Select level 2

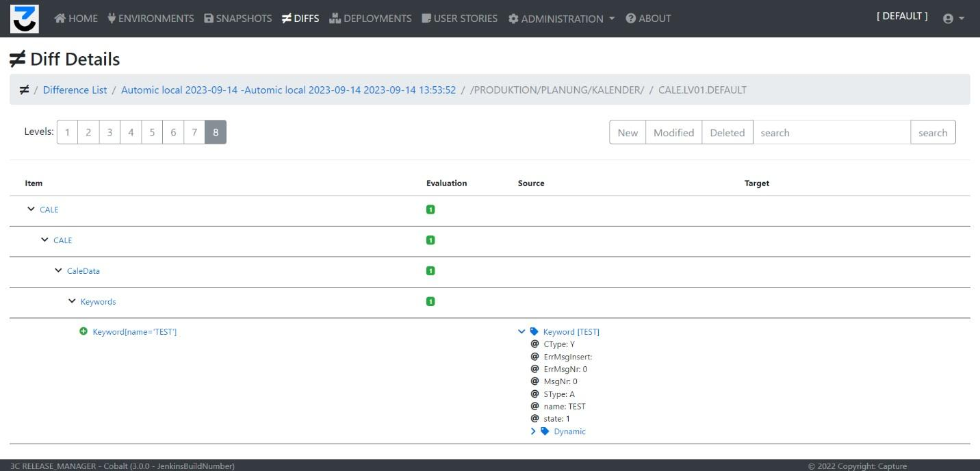(88, 133)
